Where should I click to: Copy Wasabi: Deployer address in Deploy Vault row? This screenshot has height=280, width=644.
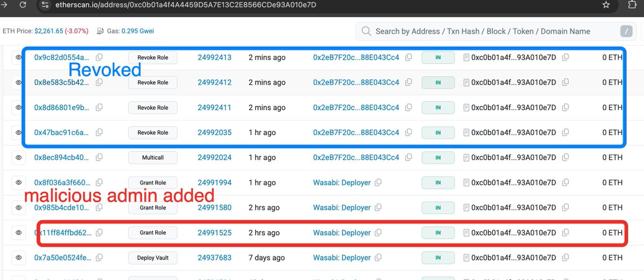click(x=378, y=258)
